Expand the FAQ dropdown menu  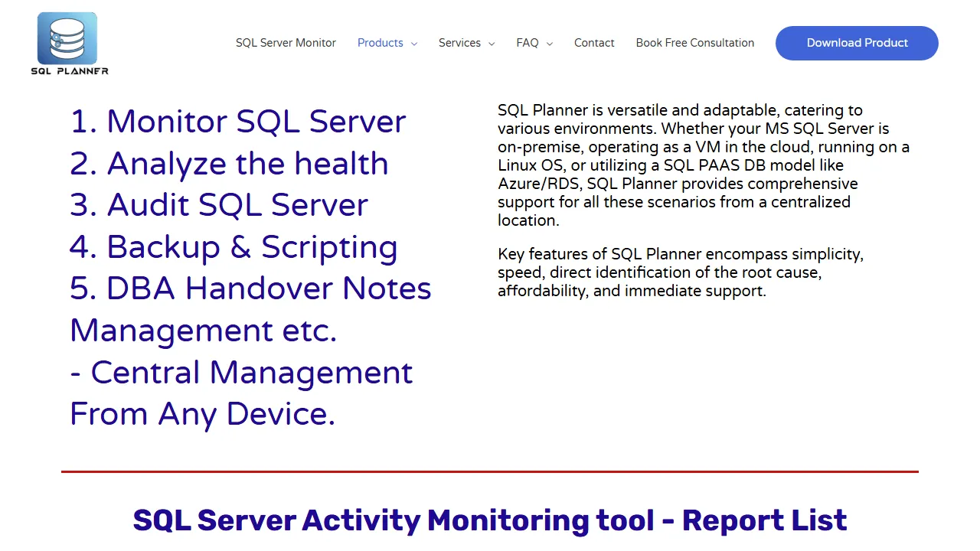[528, 43]
